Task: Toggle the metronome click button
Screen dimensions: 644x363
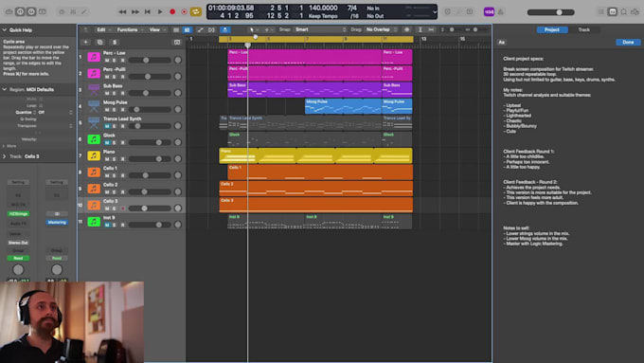Action: [x=501, y=12]
